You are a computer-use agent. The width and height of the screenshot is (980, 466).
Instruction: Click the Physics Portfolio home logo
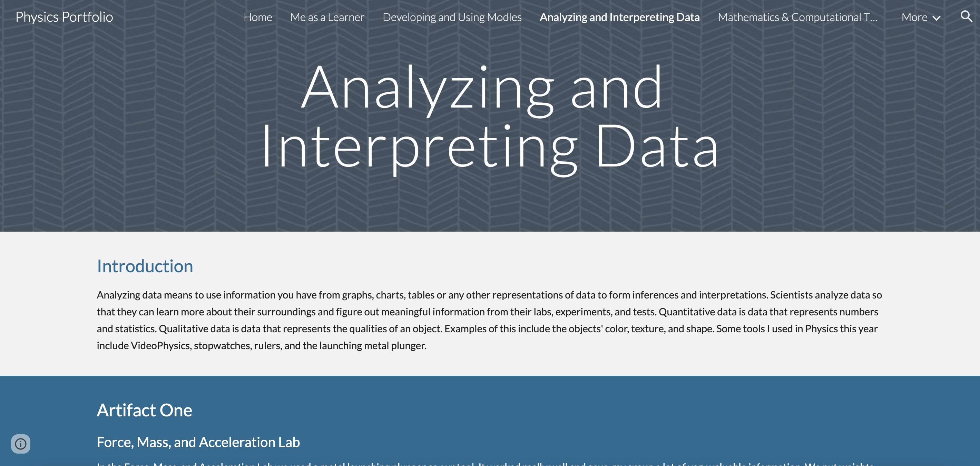click(x=65, y=17)
